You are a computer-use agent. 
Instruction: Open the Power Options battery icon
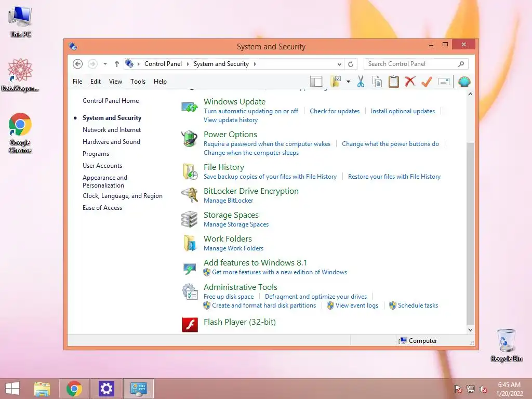click(189, 139)
